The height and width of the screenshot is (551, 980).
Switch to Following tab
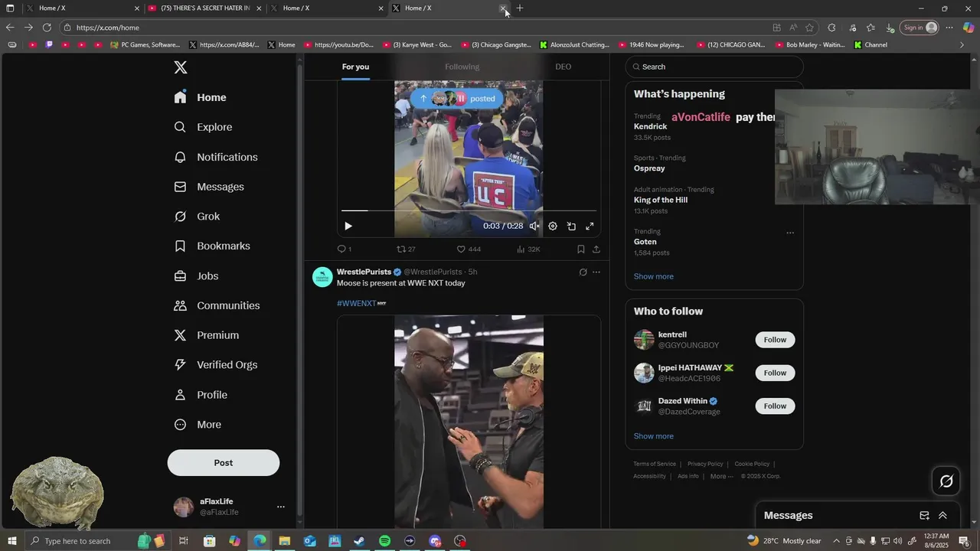[462, 67]
